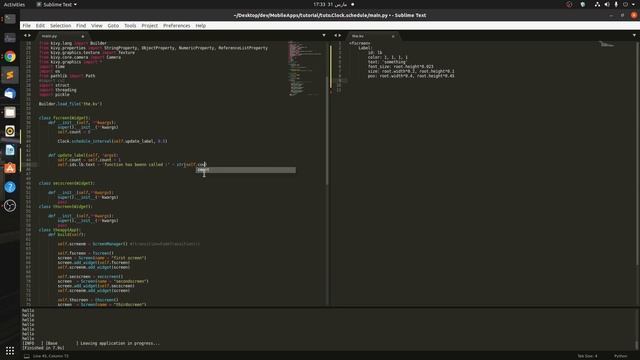Click the 'Builder.load_file' code line
640x360 pixels.
(x=70, y=104)
